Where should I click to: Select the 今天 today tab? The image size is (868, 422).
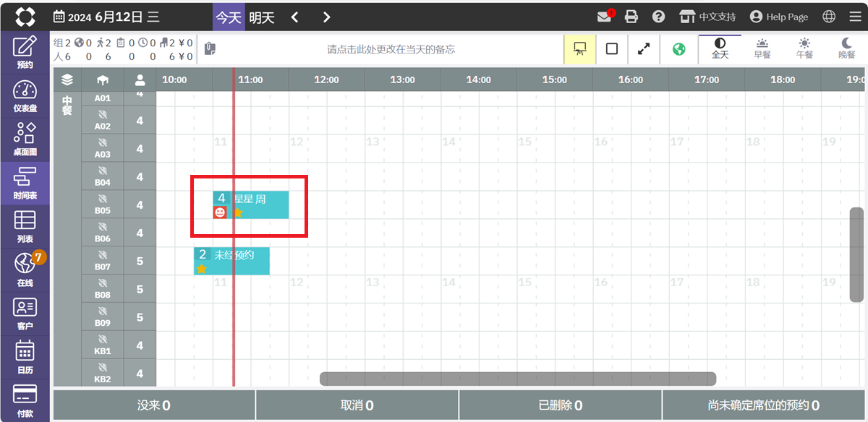(229, 17)
